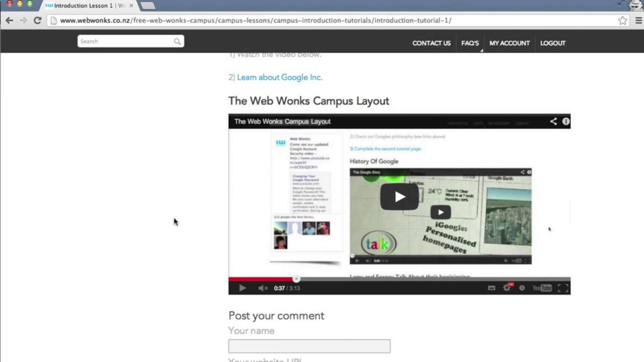Viewport: 644px width, 362px height.
Task: Click the address bar URL
Action: 256,21
